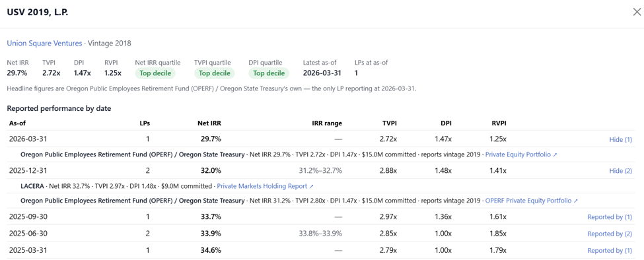
Task: Select the As-of column header
Action: [18, 123]
